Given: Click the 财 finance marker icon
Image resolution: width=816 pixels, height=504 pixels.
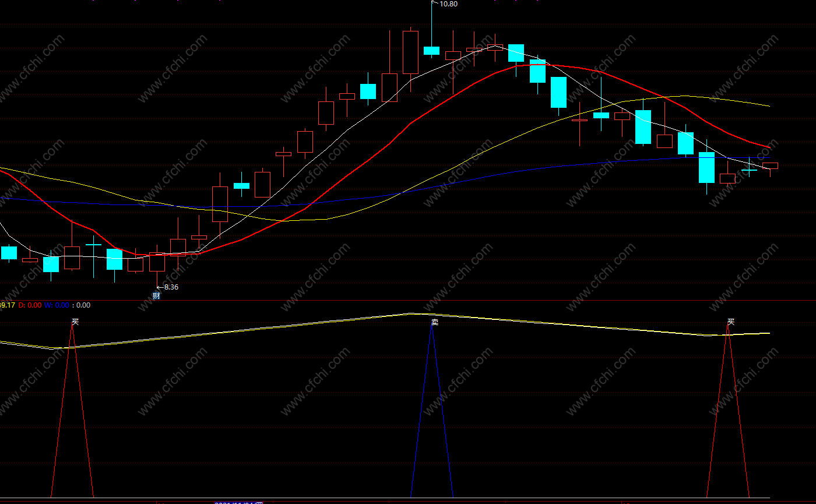Looking at the screenshot, I should pyautogui.click(x=156, y=295).
